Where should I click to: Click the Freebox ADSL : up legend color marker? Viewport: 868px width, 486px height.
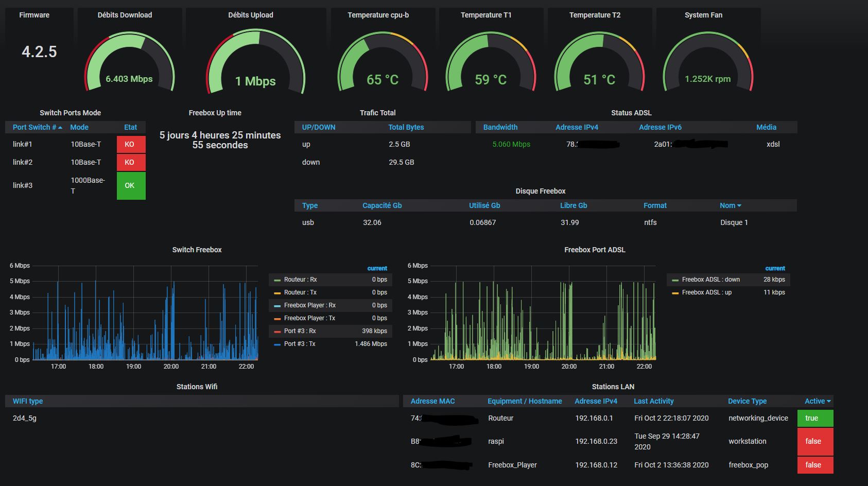(x=675, y=293)
